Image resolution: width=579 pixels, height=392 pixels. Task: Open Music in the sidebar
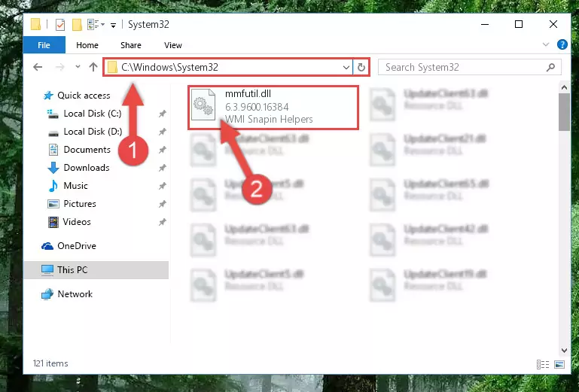click(x=68, y=186)
